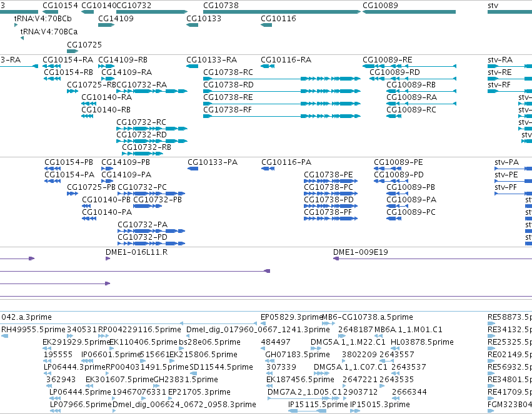
Task: Select the CG10732-RA transcript exon glyph
Action: [152, 91]
